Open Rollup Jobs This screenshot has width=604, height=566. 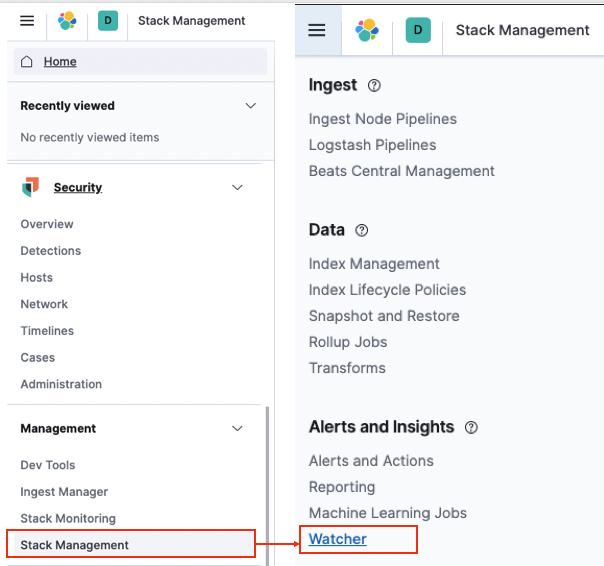coord(348,342)
